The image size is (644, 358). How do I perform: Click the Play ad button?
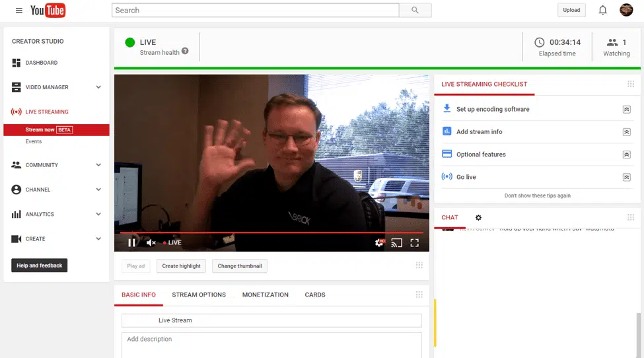[136, 266]
